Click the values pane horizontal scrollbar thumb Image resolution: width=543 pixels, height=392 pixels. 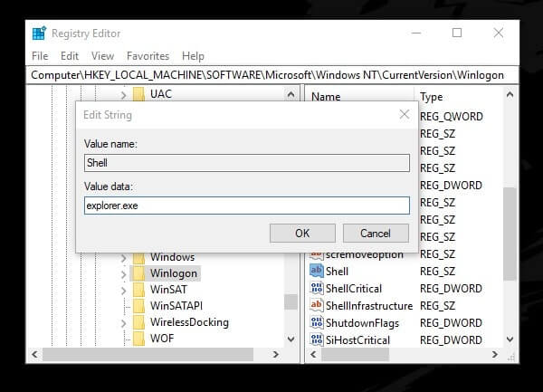[x=355, y=354]
